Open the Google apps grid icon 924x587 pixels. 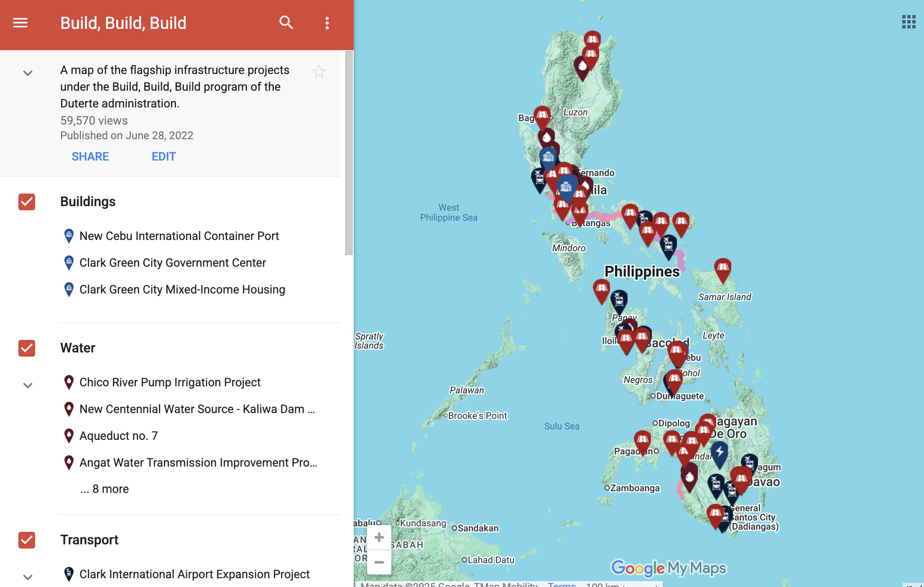tap(909, 22)
